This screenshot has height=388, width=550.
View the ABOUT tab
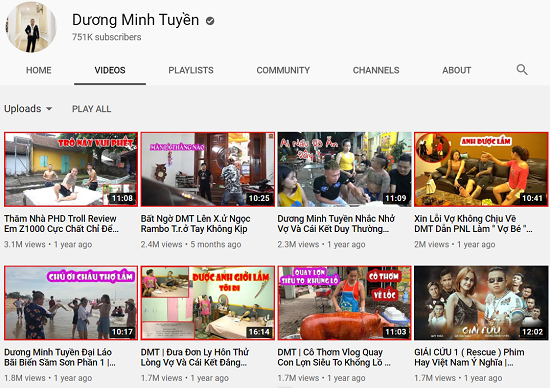456,70
